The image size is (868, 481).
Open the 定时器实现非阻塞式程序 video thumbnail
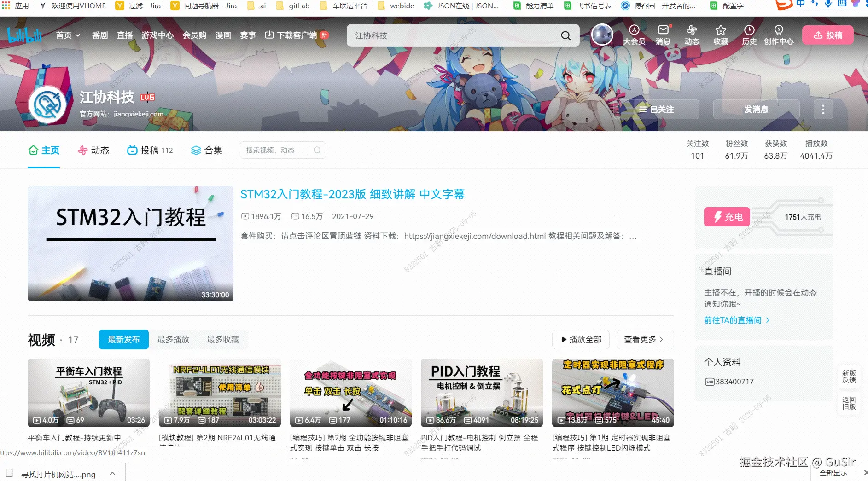pyautogui.click(x=613, y=393)
